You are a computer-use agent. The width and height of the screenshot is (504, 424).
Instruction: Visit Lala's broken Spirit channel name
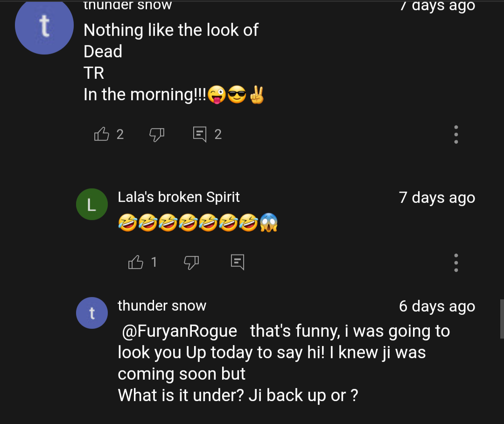point(178,197)
